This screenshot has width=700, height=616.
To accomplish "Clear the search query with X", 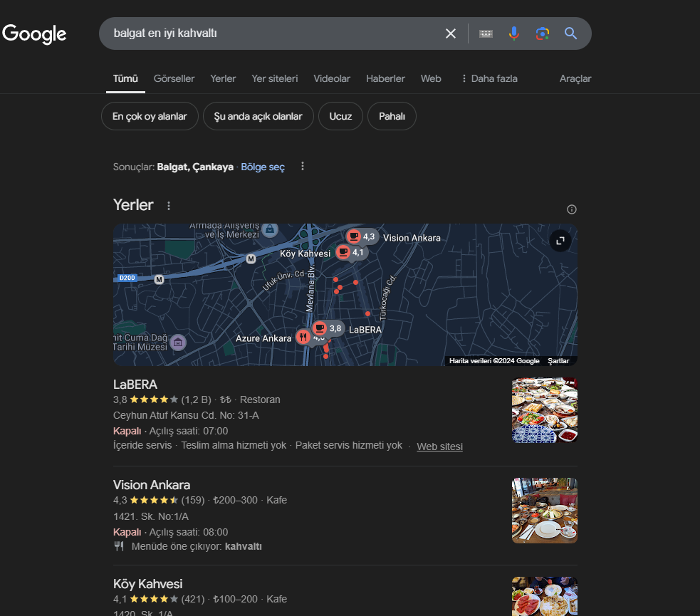I will pos(451,33).
